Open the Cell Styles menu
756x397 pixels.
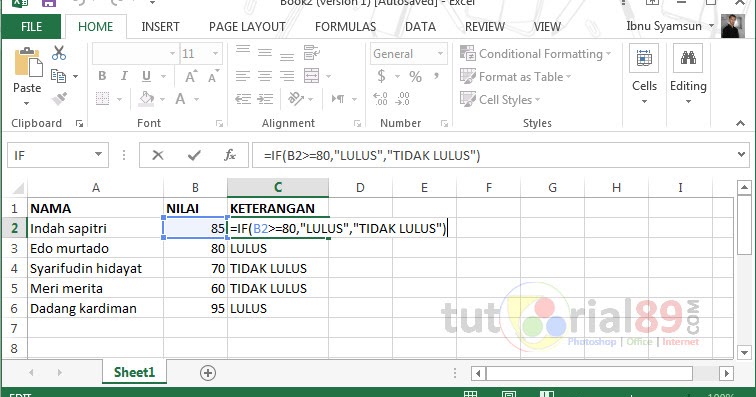pos(500,99)
